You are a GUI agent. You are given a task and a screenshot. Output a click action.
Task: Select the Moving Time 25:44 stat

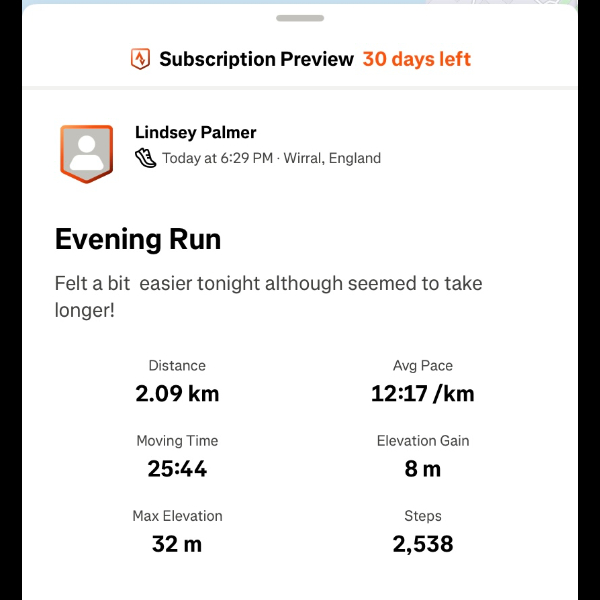click(x=177, y=467)
